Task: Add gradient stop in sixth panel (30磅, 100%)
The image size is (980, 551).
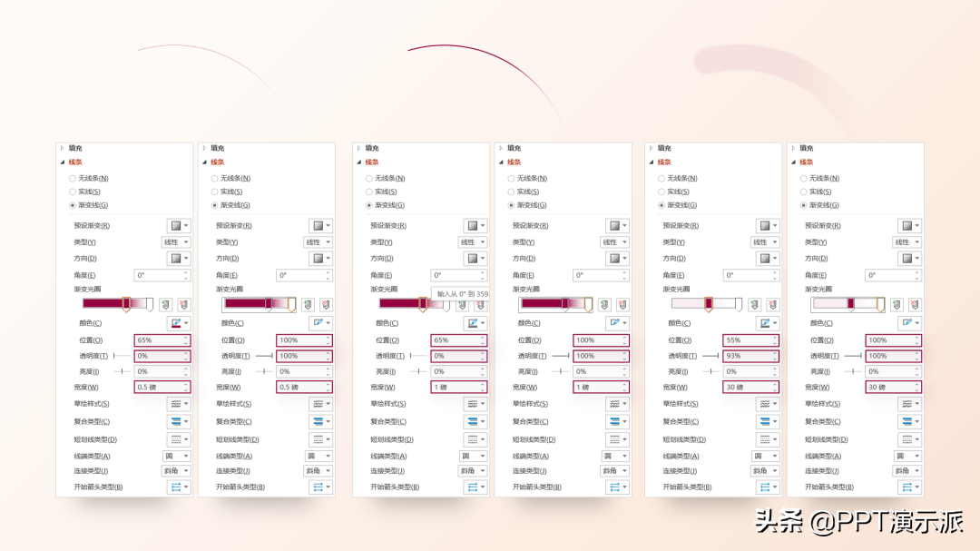Action: pos(897,305)
